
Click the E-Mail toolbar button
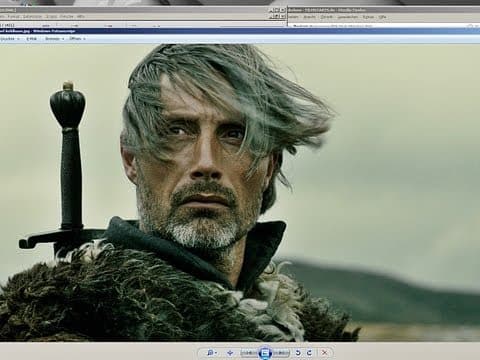(32, 39)
